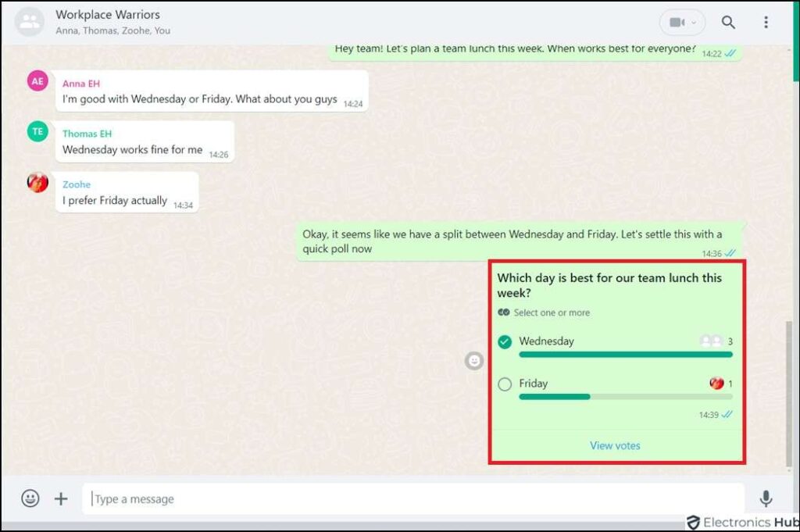Open View votes for the poll

(615, 445)
